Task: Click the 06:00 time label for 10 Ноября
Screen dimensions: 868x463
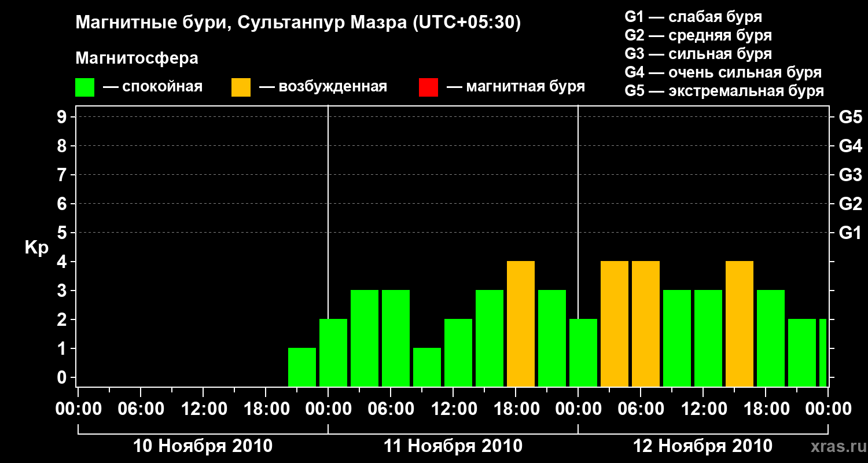Action: 141,409
